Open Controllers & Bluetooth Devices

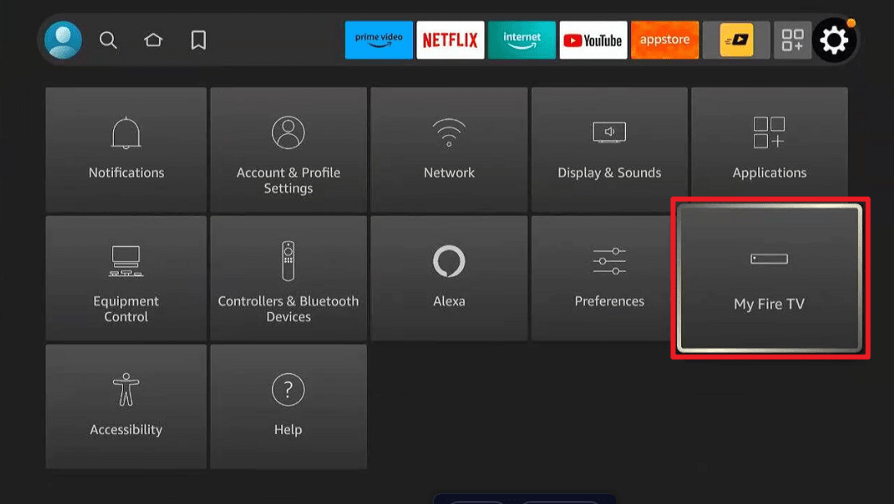pyautogui.click(x=288, y=278)
